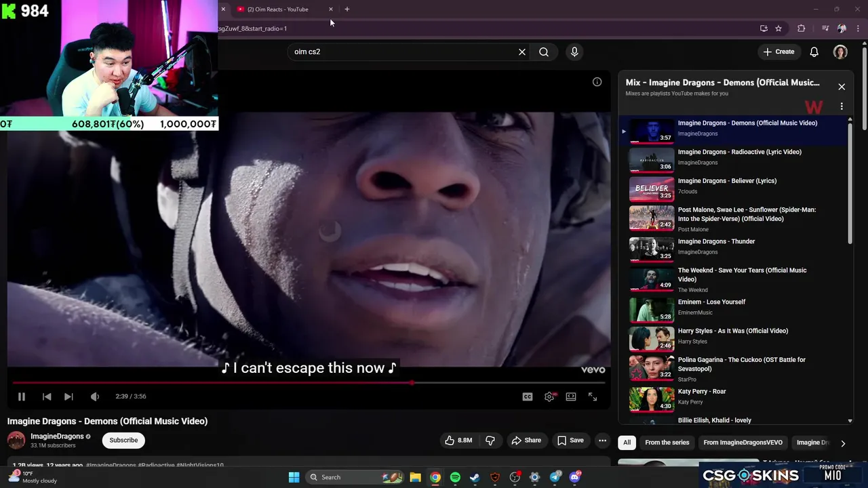Screen dimensions: 868x488
Task: Play Katy Perry - Roar
Action: (x=733, y=398)
